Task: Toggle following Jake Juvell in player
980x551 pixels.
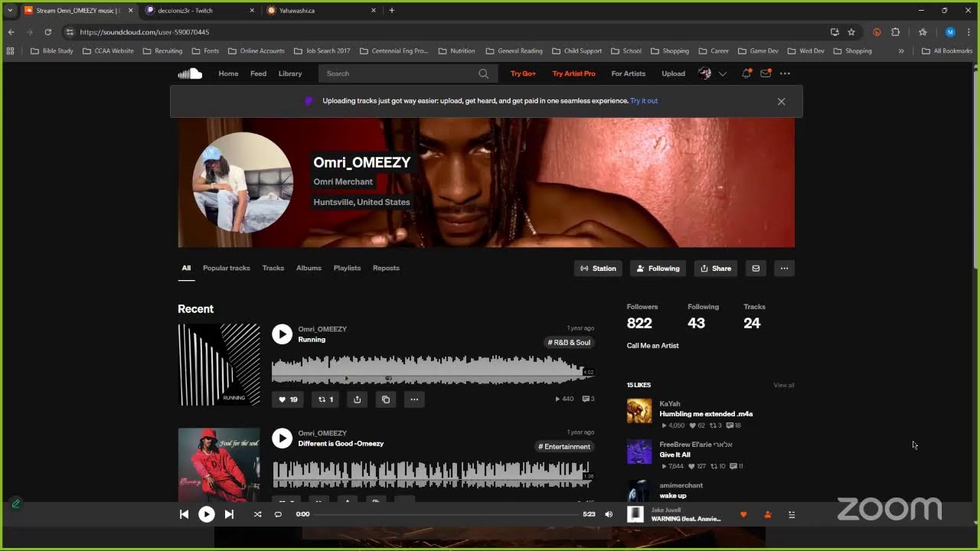Action: 767,514
